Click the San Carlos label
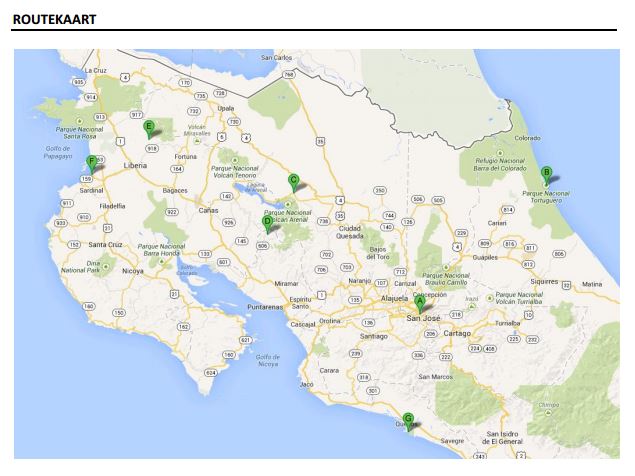 pos(276,58)
